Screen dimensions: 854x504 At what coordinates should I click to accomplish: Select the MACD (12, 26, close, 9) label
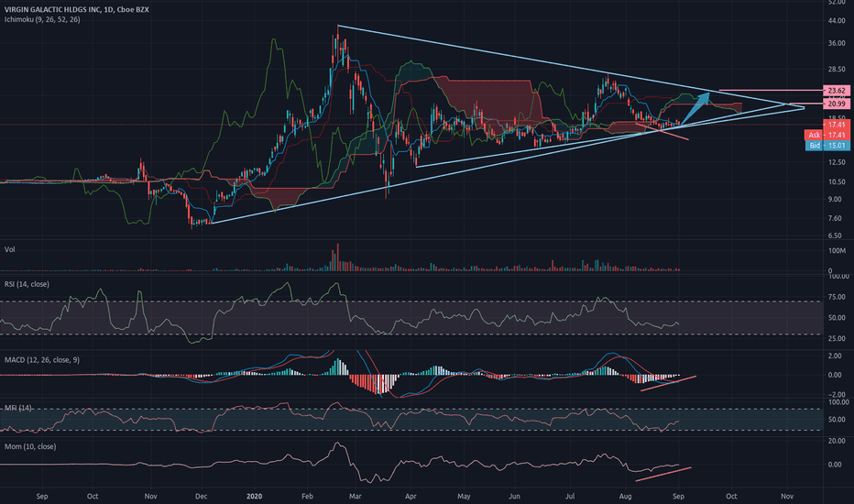click(42, 359)
